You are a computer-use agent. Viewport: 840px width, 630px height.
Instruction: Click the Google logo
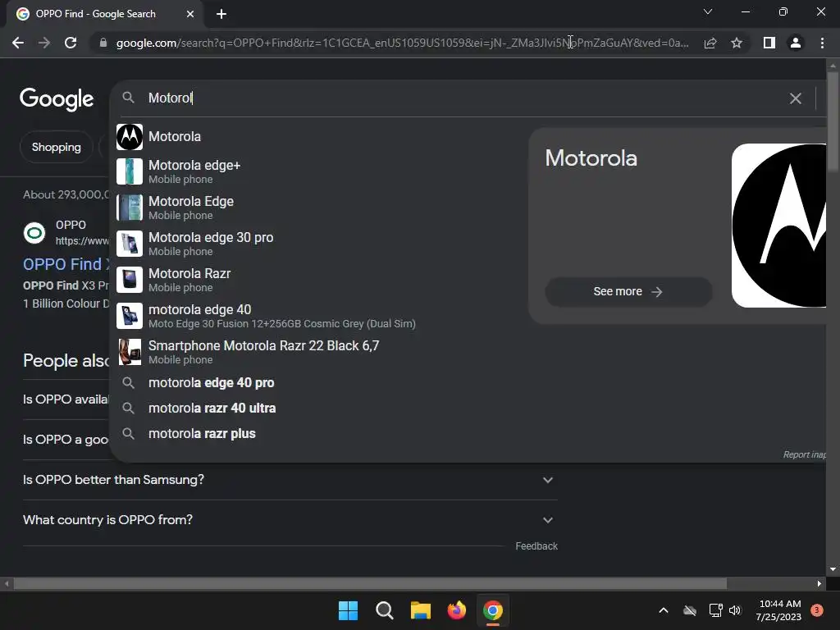(57, 99)
